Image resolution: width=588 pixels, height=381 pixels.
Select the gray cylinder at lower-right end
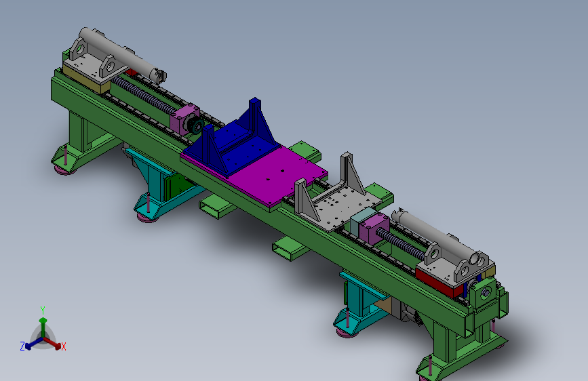click(437, 233)
